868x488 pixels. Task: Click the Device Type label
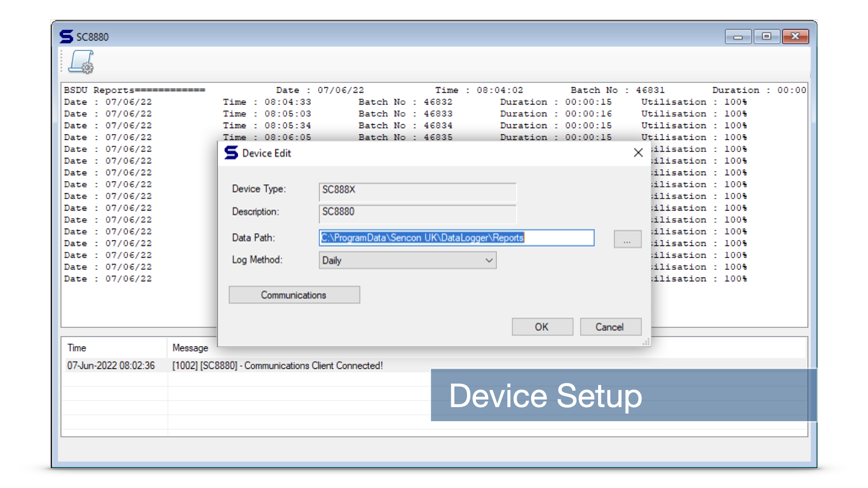coord(259,189)
